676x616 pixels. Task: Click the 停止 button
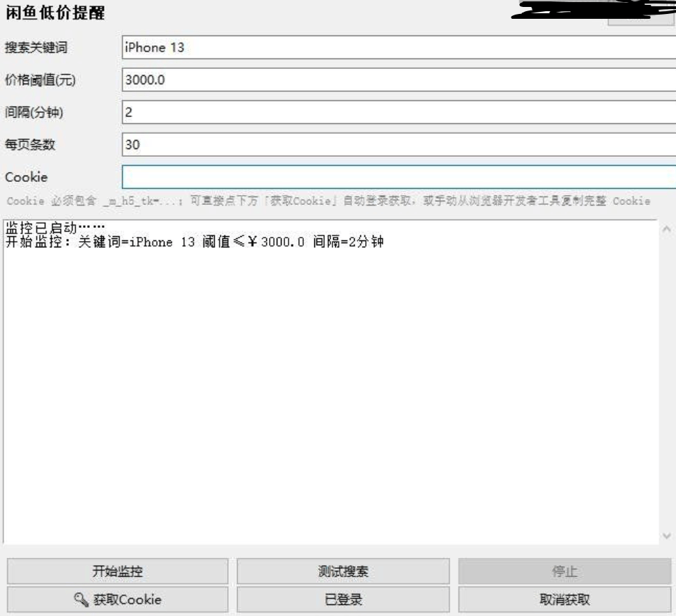pyautogui.click(x=564, y=571)
